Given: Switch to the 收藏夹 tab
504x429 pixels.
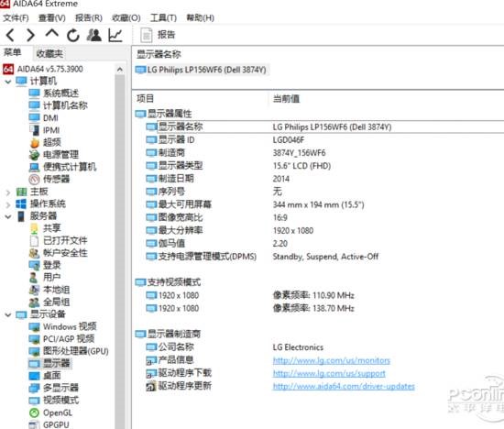Looking at the screenshot, I should click(49, 53).
